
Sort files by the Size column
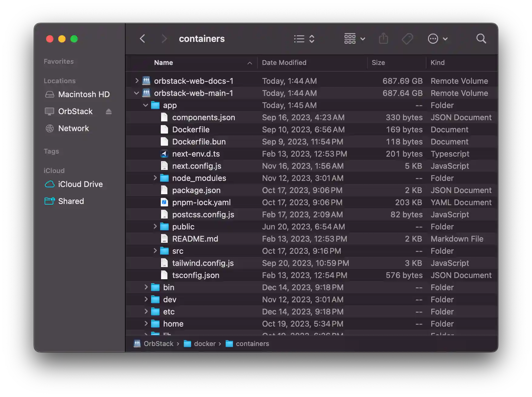(x=379, y=63)
